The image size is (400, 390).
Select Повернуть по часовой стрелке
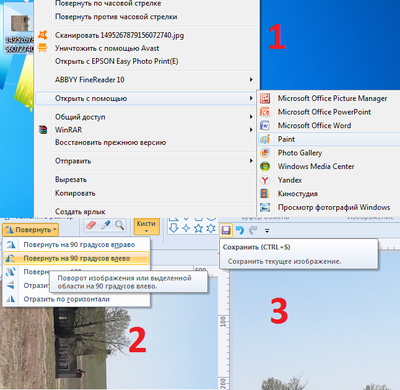point(108,4)
